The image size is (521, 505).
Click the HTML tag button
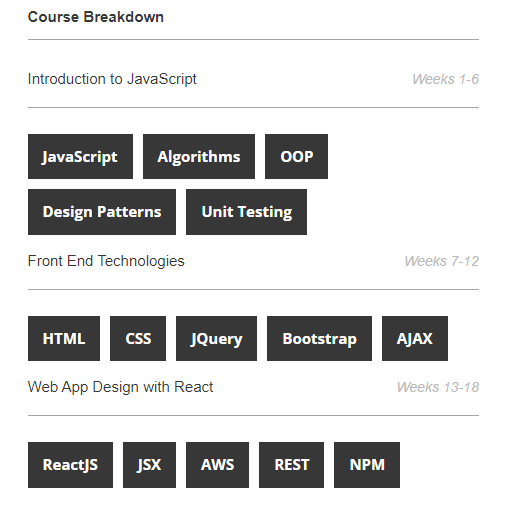pos(64,338)
